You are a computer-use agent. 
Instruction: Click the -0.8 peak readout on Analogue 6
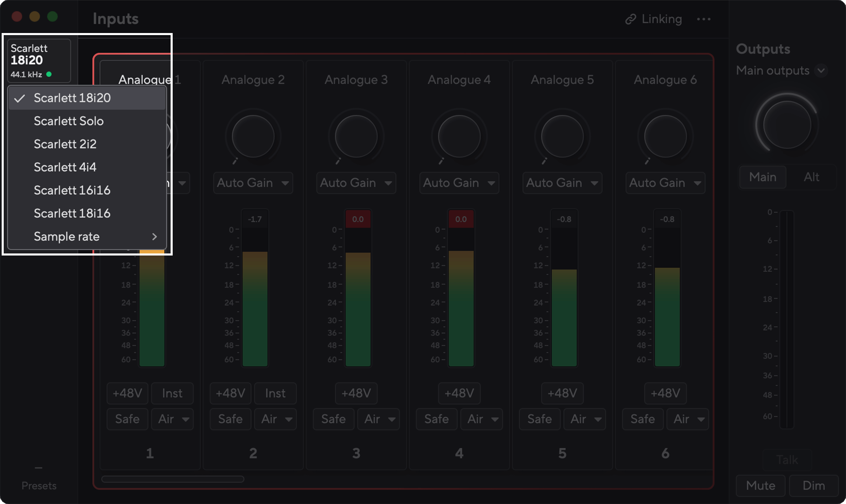(667, 219)
